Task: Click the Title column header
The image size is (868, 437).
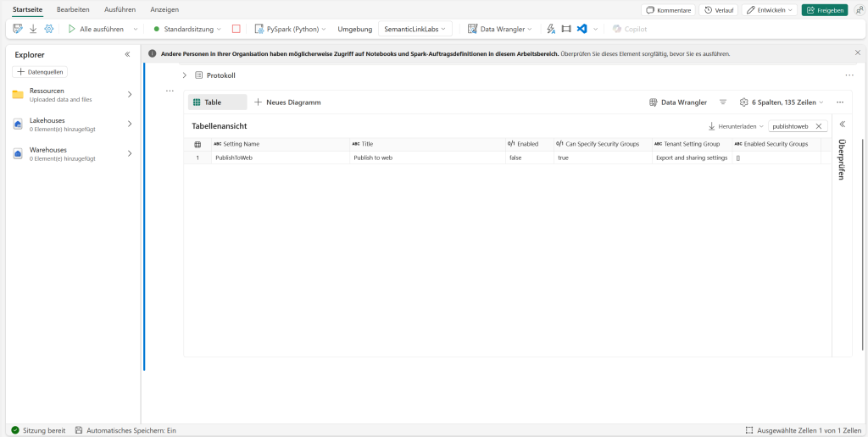Action: tap(427, 144)
